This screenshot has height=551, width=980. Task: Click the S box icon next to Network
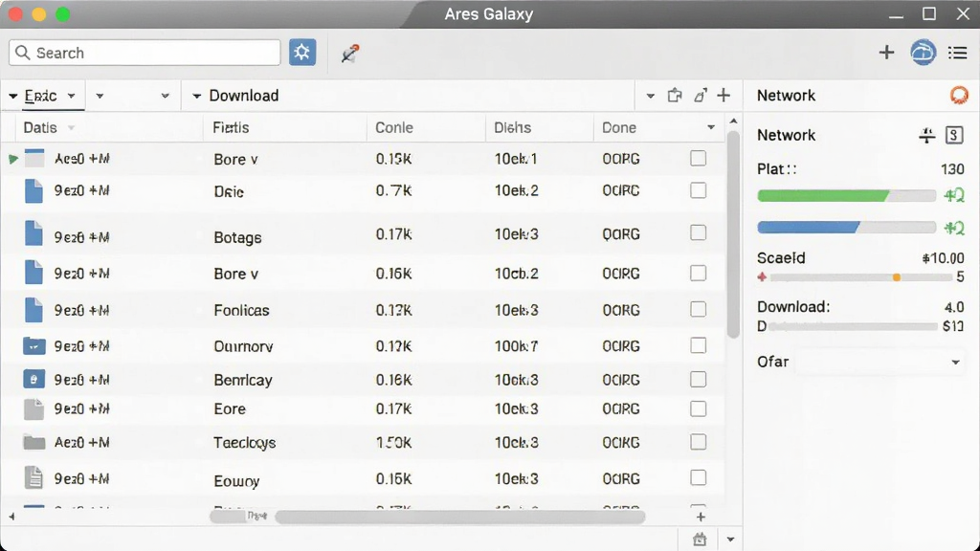click(x=954, y=135)
